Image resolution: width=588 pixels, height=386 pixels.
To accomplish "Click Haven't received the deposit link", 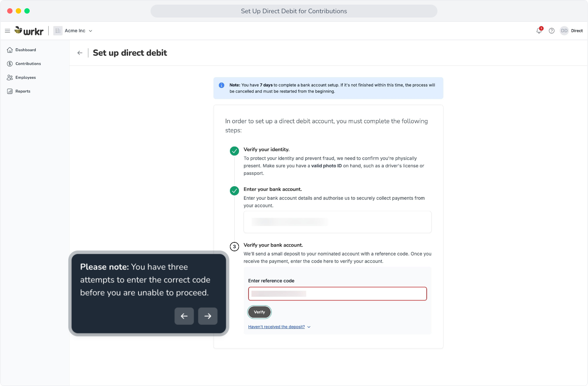I will (x=276, y=327).
